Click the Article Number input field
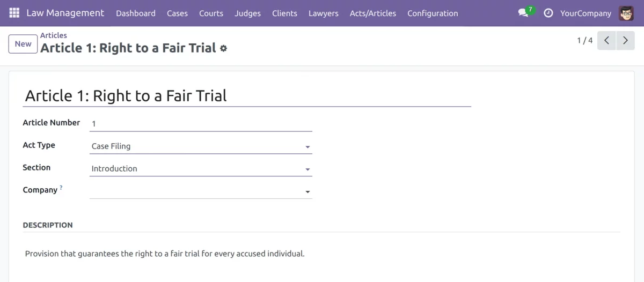Image resolution: width=644 pixels, height=282 pixels. coord(201,123)
